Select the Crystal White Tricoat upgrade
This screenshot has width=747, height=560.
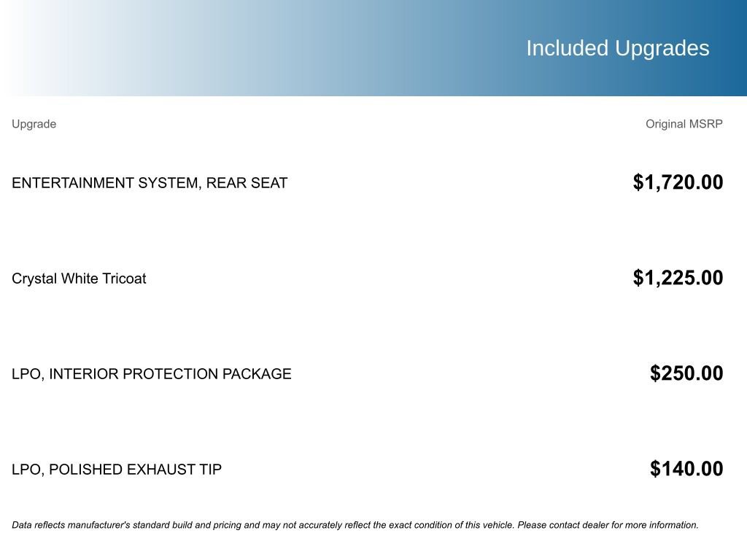(79, 279)
